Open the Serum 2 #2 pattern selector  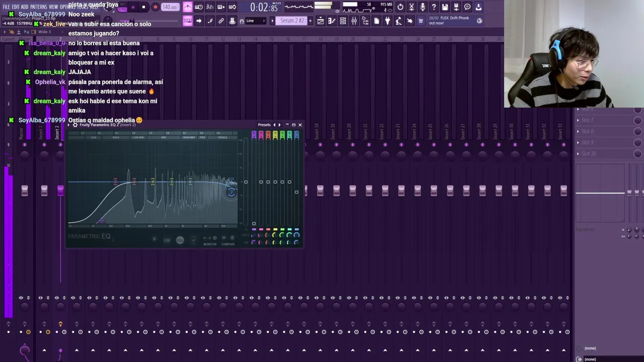point(292,21)
